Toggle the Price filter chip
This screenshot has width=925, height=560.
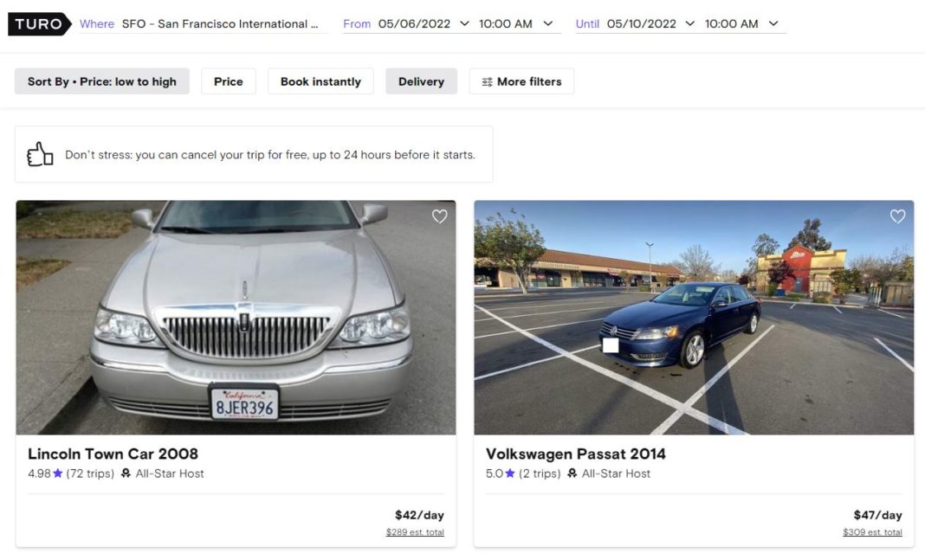pyautogui.click(x=228, y=80)
